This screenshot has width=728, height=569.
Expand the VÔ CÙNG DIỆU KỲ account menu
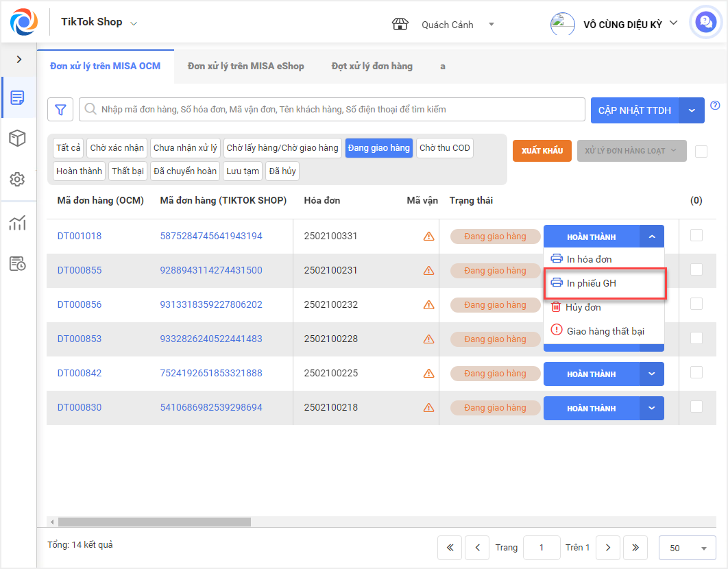tap(673, 23)
